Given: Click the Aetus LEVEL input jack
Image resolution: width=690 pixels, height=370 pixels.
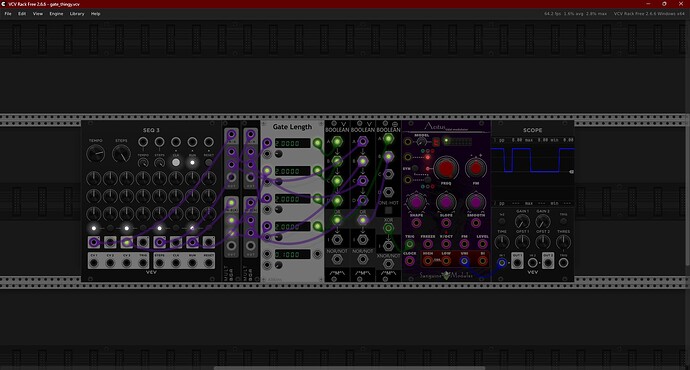Looking at the screenshot, I should [x=482, y=244].
